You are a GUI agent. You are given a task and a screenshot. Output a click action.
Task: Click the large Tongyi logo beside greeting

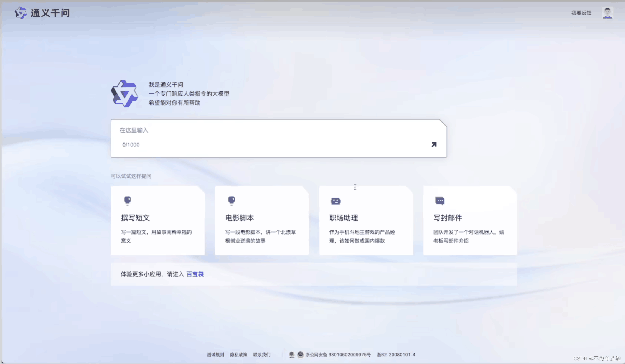125,94
